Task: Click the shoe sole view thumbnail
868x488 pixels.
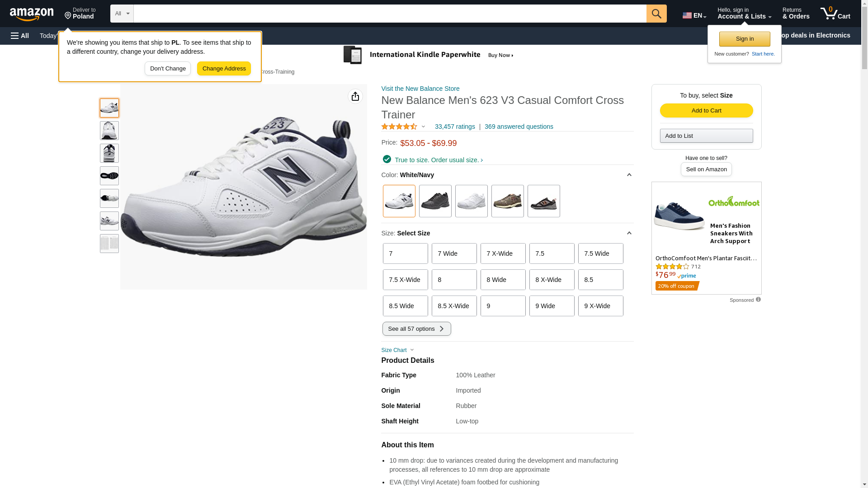Action: point(109,176)
